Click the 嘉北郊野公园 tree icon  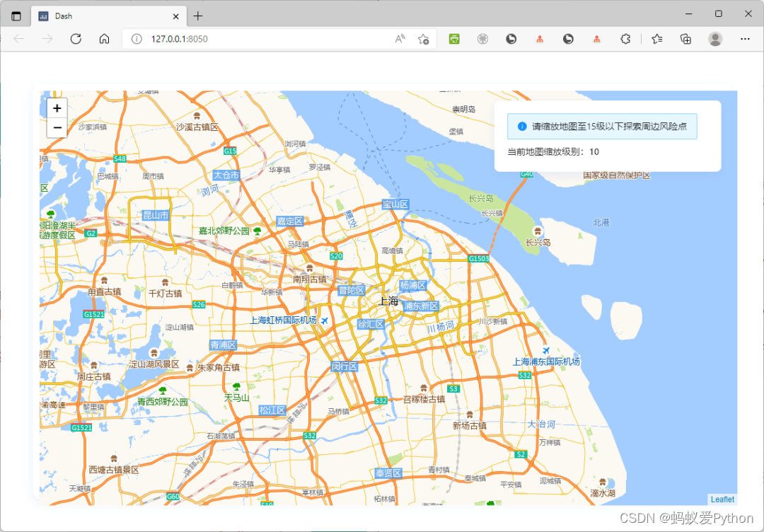click(257, 230)
